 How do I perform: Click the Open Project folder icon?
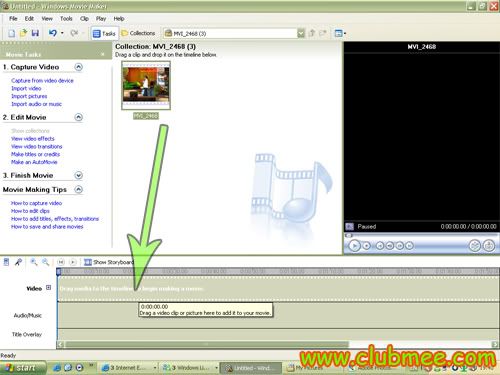[x=23, y=33]
